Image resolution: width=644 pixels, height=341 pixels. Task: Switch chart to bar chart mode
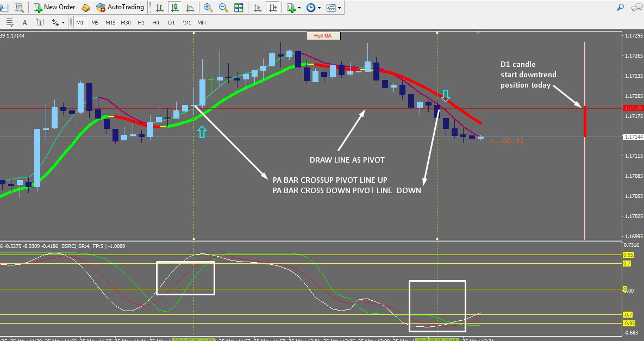pos(160,8)
